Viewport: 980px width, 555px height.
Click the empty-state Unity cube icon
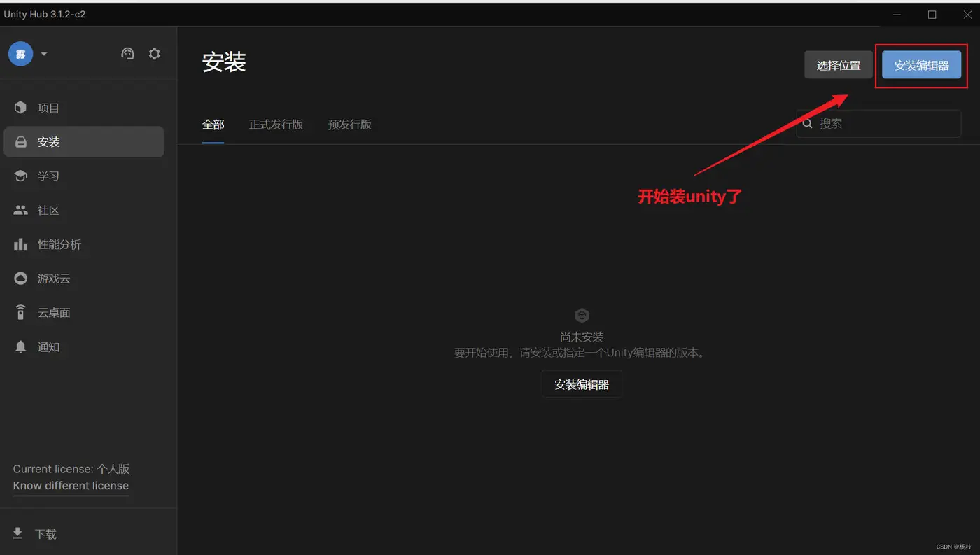click(x=582, y=316)
